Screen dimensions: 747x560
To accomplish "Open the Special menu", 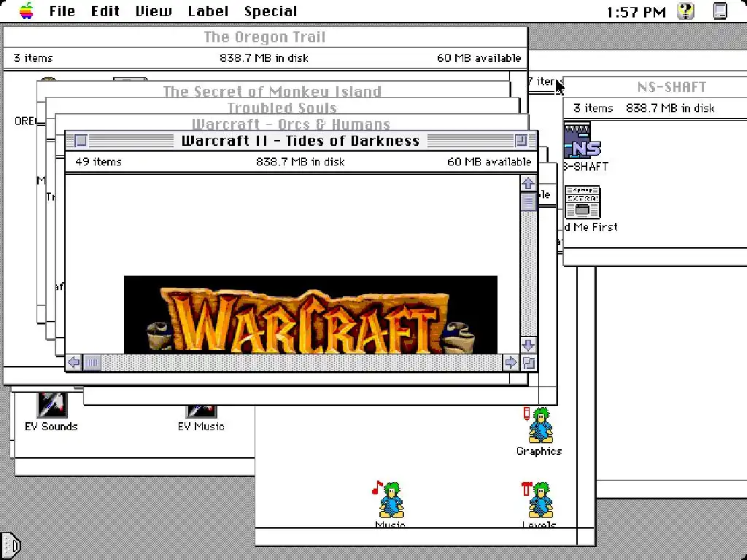I will 271,11.
